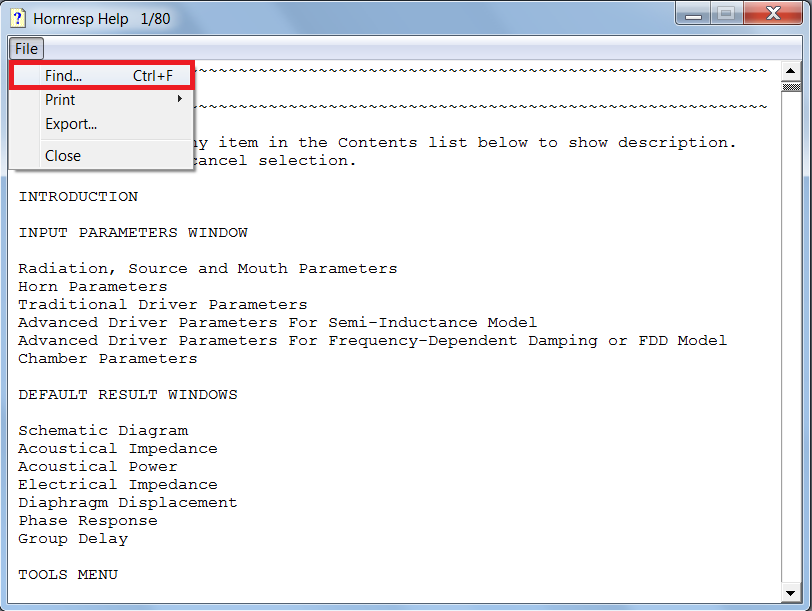
Task: Open the File menu
Action: pyautogui.click(x=26, y=49)
